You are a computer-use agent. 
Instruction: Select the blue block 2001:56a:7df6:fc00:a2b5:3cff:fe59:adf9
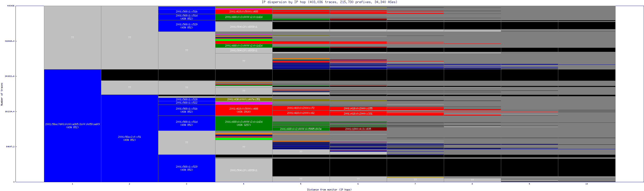[x=73, y=126]
